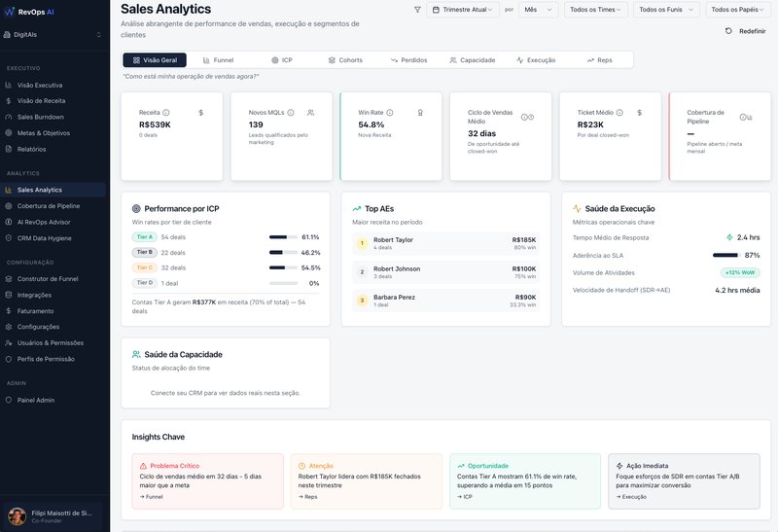Click the Tier B win rate progress bar
Image resolution: width=778 pixels, height=532 pixels.
[x=283, y=253]
